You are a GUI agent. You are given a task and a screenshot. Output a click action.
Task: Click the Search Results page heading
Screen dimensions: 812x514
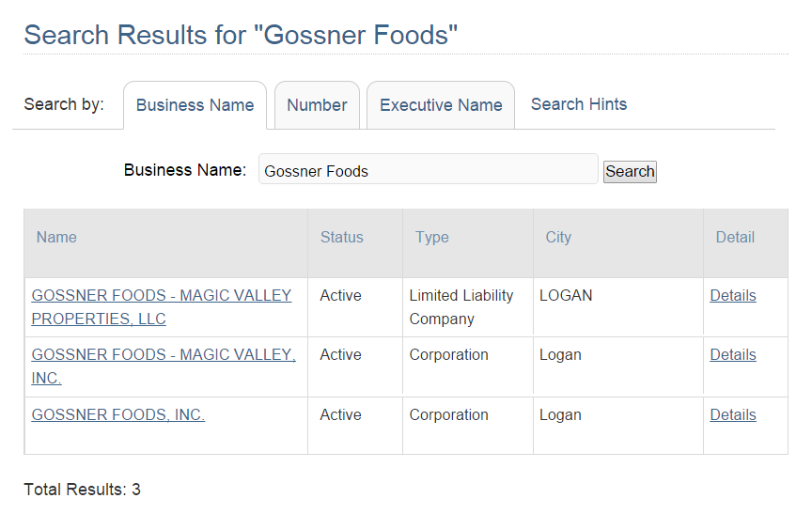coord(241,35)
